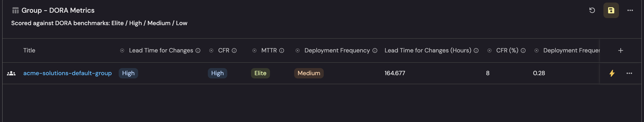Image resolution: width=644 pixels, height=122 pixels.
Task: Open the widget options ellipsis menu
Action: point(630,10)
